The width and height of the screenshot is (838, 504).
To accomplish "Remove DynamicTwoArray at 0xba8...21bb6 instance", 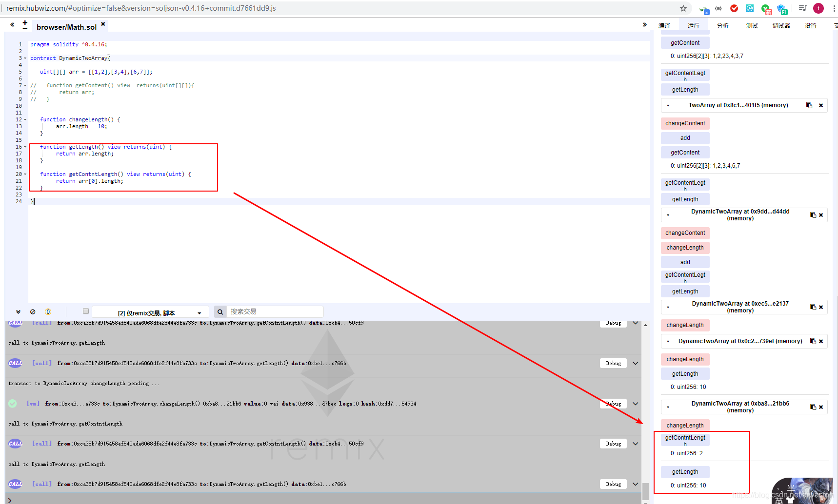I will click(821, 407).
